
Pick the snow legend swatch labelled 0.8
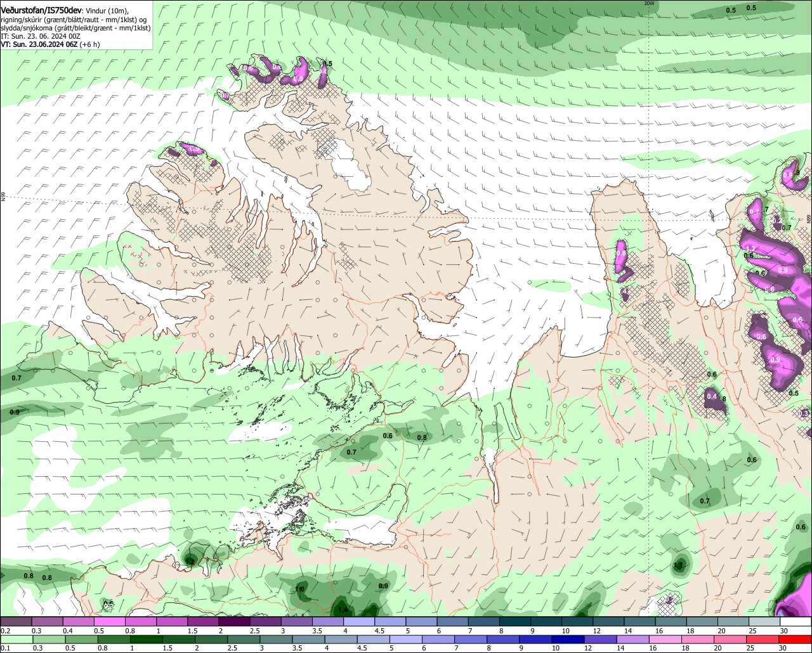coord(141,622)
